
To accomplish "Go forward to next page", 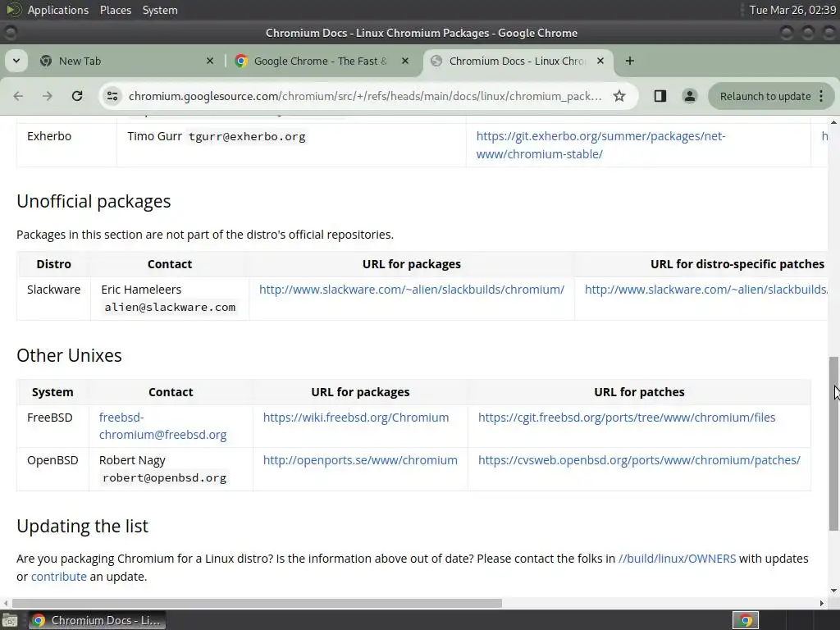I will click(47, 96).
